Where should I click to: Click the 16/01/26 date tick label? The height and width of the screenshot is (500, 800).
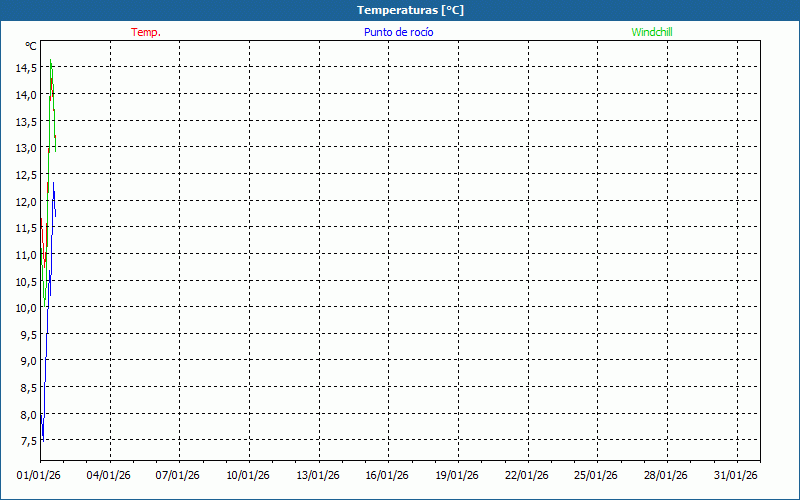[388, 475]
